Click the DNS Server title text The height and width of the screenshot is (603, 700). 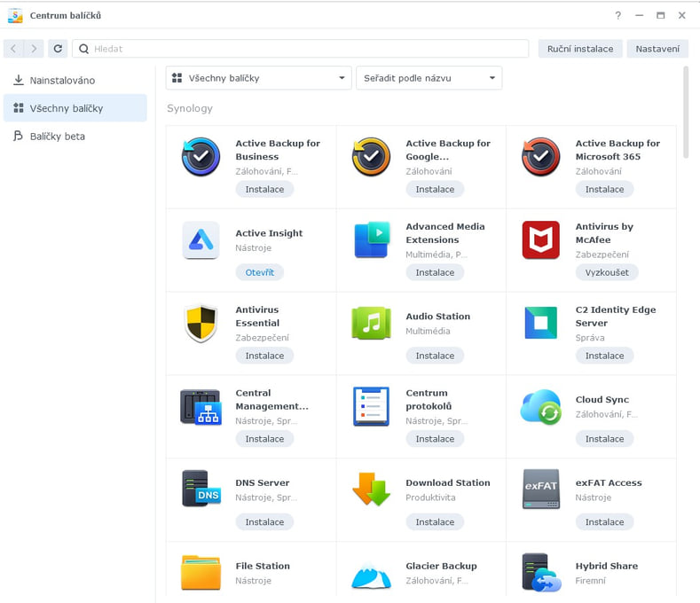263,482
